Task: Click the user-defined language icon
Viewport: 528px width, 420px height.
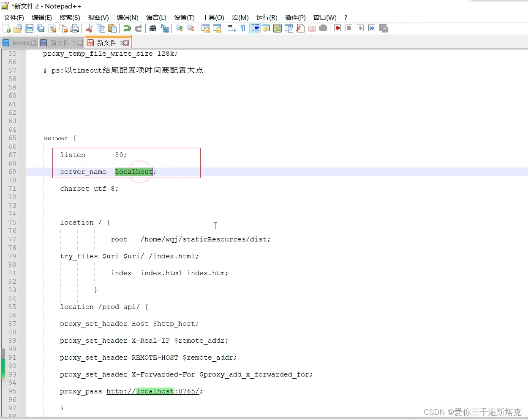Action: [266, 28]
